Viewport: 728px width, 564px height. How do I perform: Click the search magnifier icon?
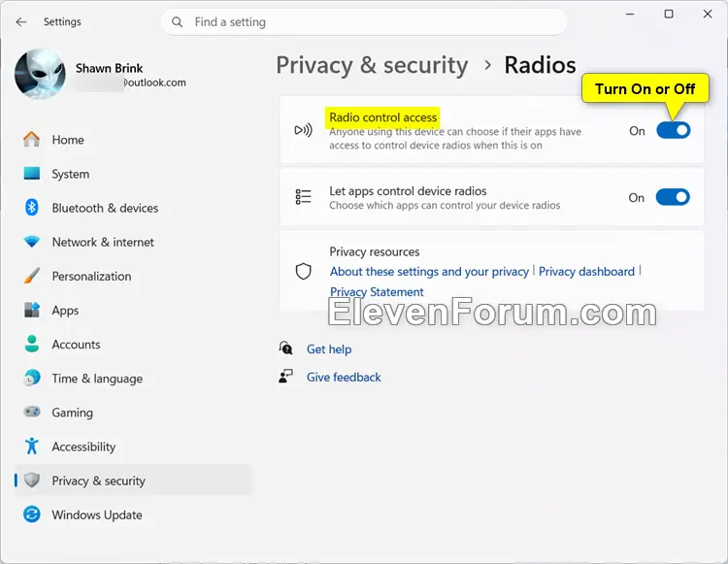click(177, 21)
